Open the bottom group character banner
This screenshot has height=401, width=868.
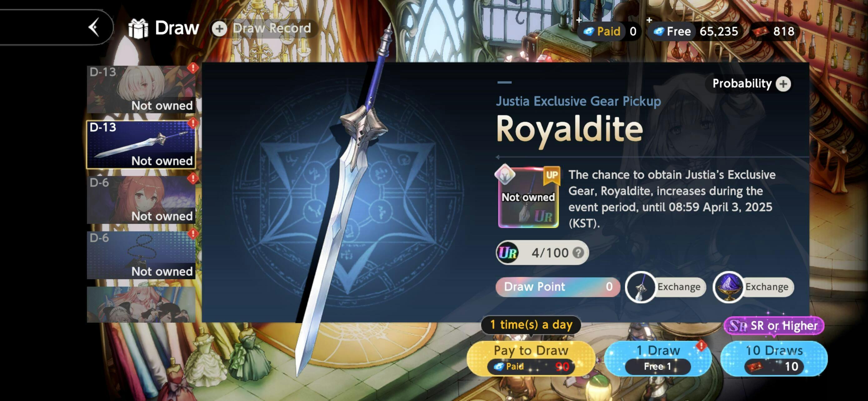tap(141, 304)
